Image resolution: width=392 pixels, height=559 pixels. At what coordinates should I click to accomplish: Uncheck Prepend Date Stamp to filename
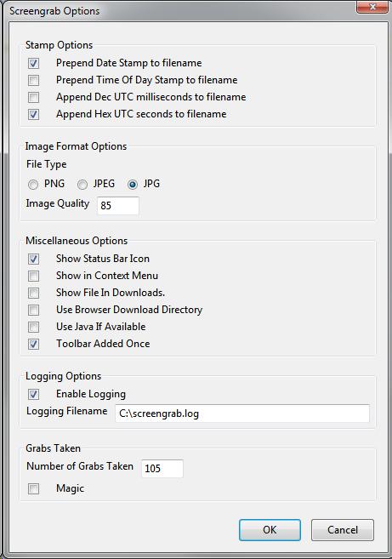click(33, 64)
